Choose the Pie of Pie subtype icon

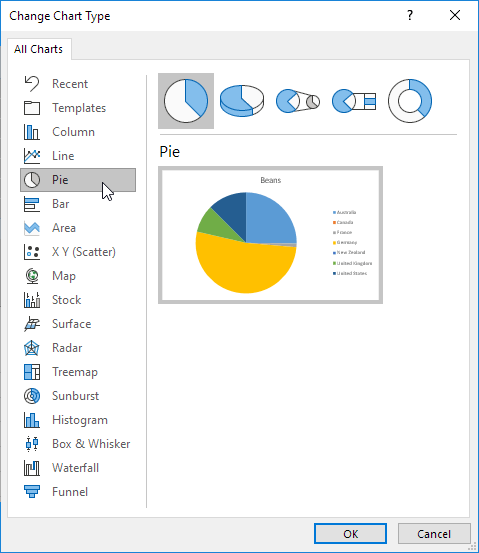[298, 101]
